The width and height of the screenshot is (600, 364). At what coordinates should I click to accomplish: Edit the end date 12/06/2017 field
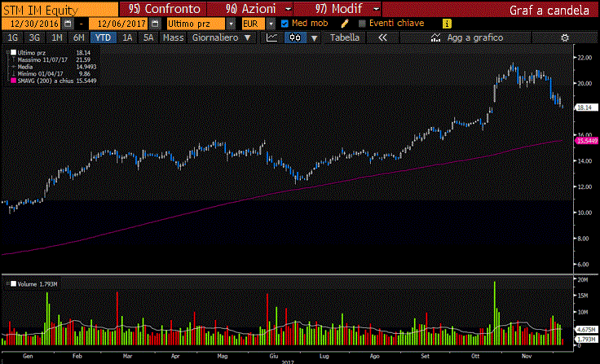pos(119,24)
